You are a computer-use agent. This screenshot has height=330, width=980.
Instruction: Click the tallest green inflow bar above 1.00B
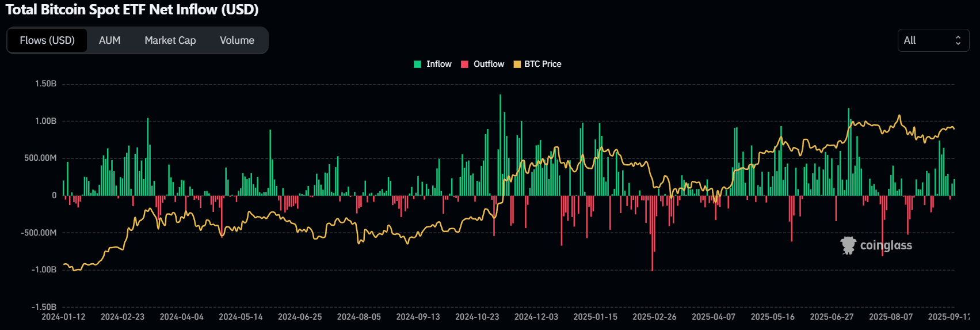[x=500, y=144]
